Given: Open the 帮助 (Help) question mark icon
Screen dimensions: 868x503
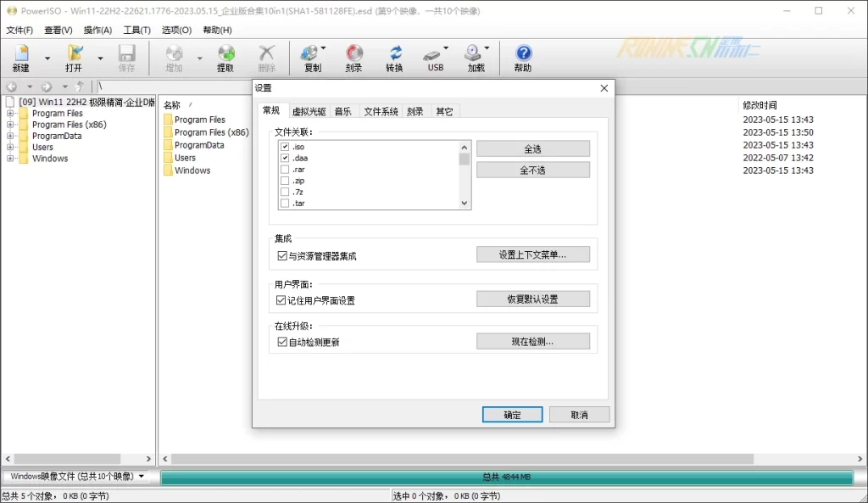Looking at the screenshot, I should pyautogui.click(x=523, y=54).
